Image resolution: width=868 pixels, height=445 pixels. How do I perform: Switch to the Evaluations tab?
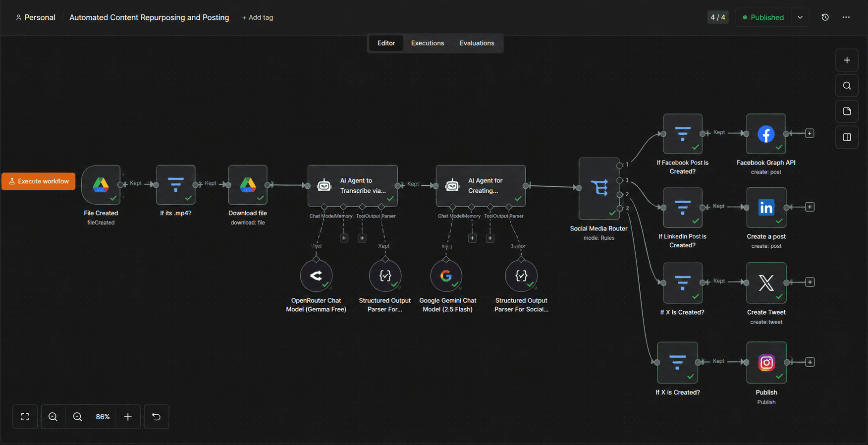(477, 43)
